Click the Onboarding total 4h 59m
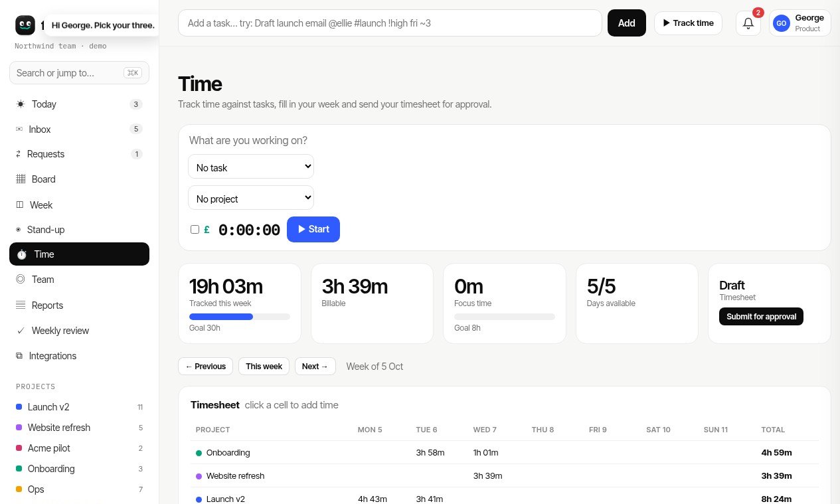 (777, 453)
